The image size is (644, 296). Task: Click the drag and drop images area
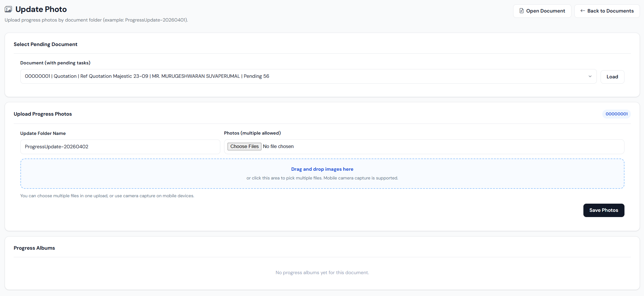tap(322, 173)
